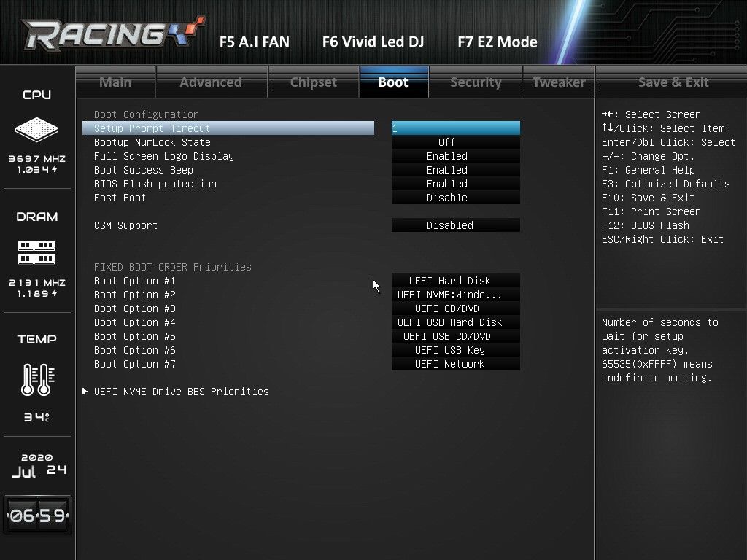Click the 34 degree temperature readout
Viewport: 747px width, 560px height.
[36, 417]
